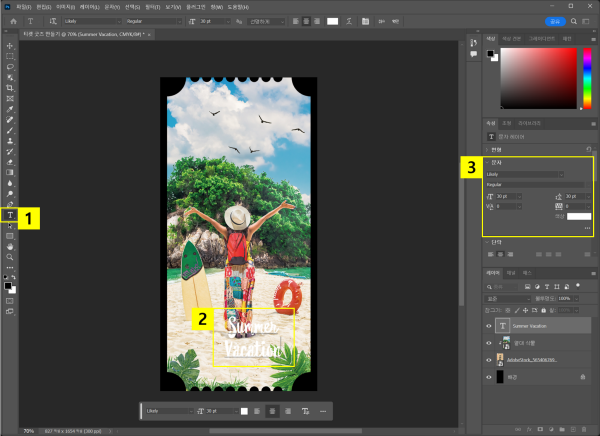Open the layer blending mode dropdown

[x=509, y=298]
